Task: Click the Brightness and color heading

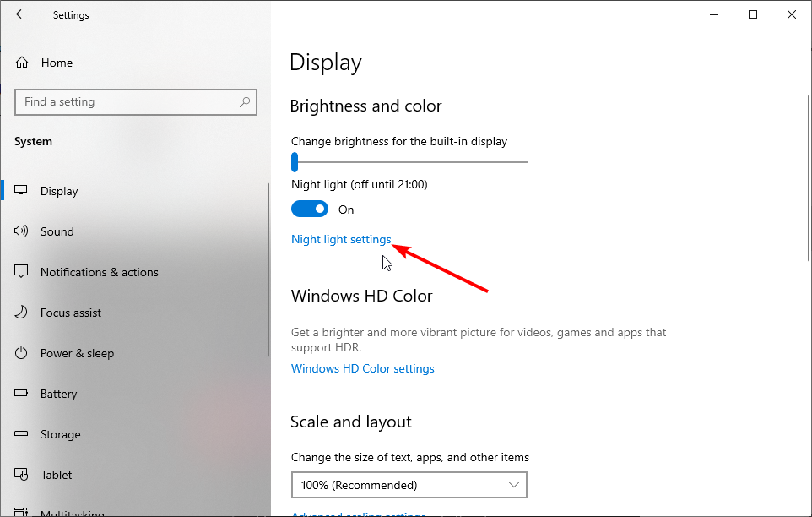Action: click(x=365, y=106)
